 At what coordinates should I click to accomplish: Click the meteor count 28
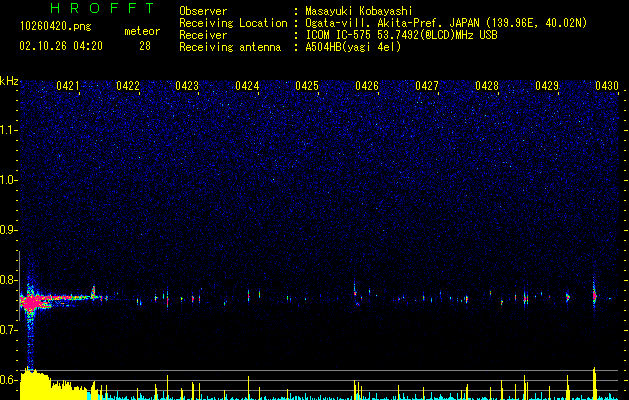pos(145,46)
